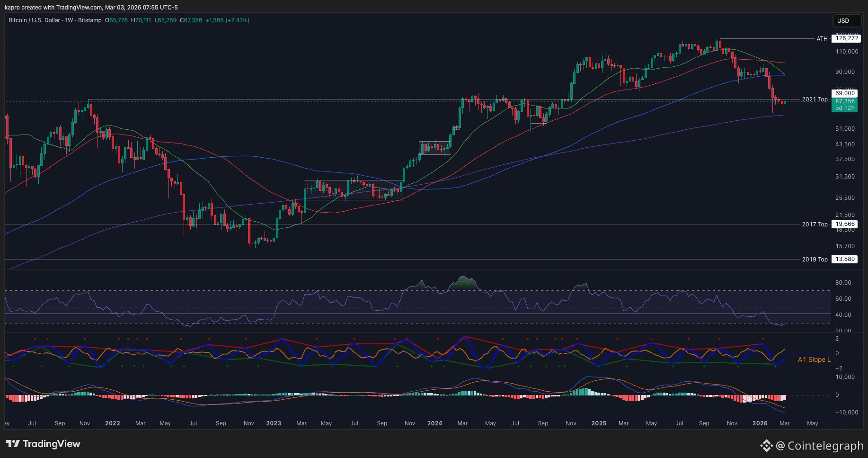Select the 69,000 price label
The height and width of the screenshot is (458, 868).
845,93
